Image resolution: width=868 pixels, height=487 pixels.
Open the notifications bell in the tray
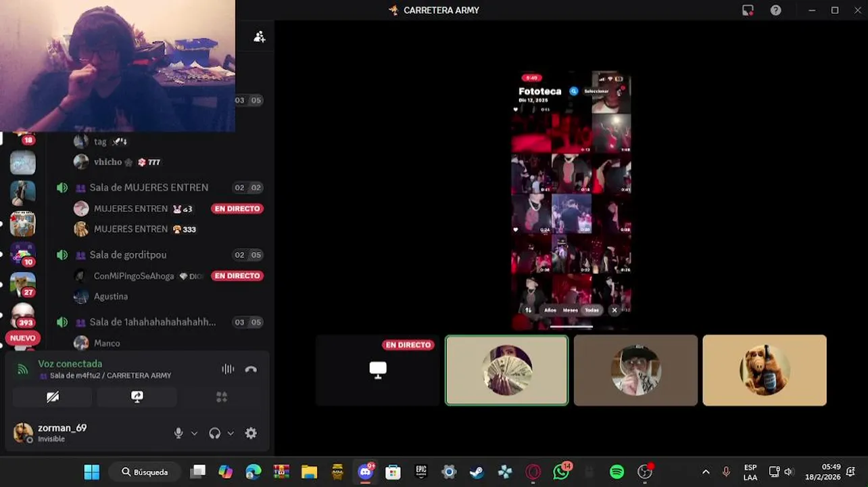coord(850,472)
